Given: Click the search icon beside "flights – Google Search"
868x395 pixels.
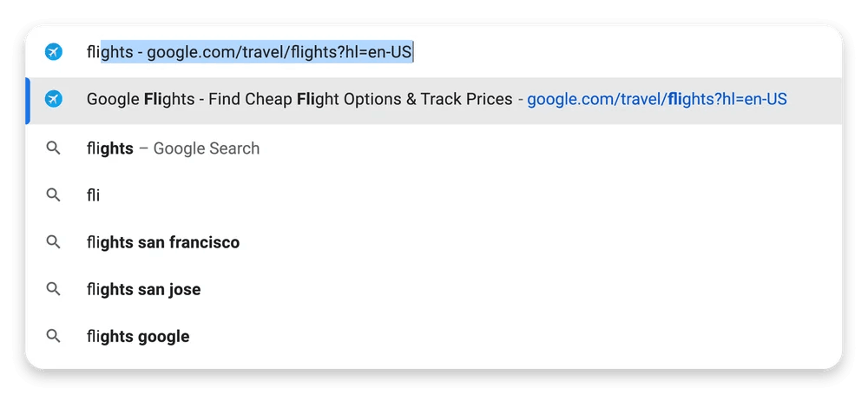Looking at the screenshot, I should click(x=54, y=148).
